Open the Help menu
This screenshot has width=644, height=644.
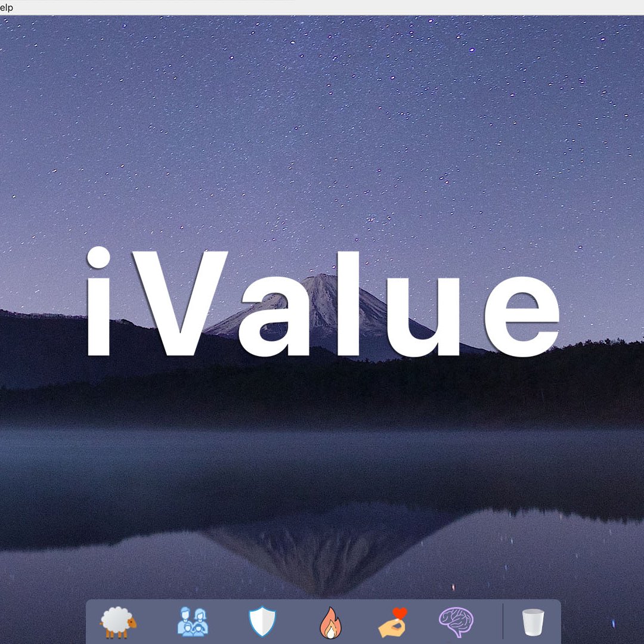coord(6,7)
